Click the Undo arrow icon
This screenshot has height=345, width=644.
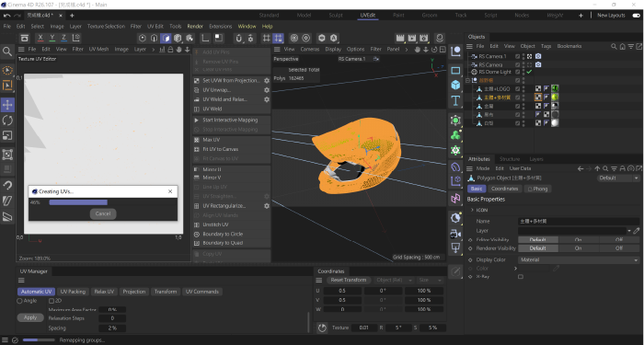pyautogui.click(x=7, y=16)
